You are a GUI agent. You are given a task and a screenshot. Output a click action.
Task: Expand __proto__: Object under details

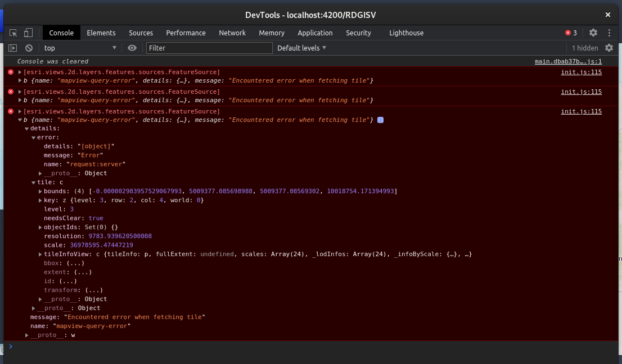pos(33,308)
